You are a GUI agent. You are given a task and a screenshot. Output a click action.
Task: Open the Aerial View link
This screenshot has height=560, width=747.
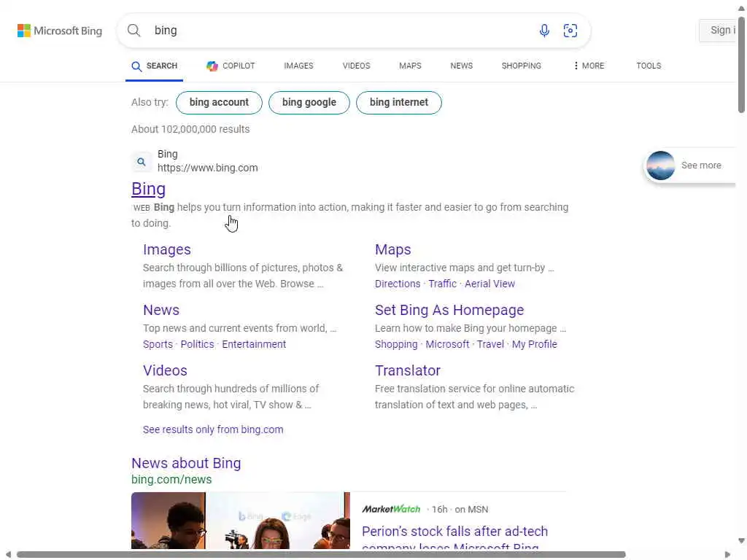[489, 284]
